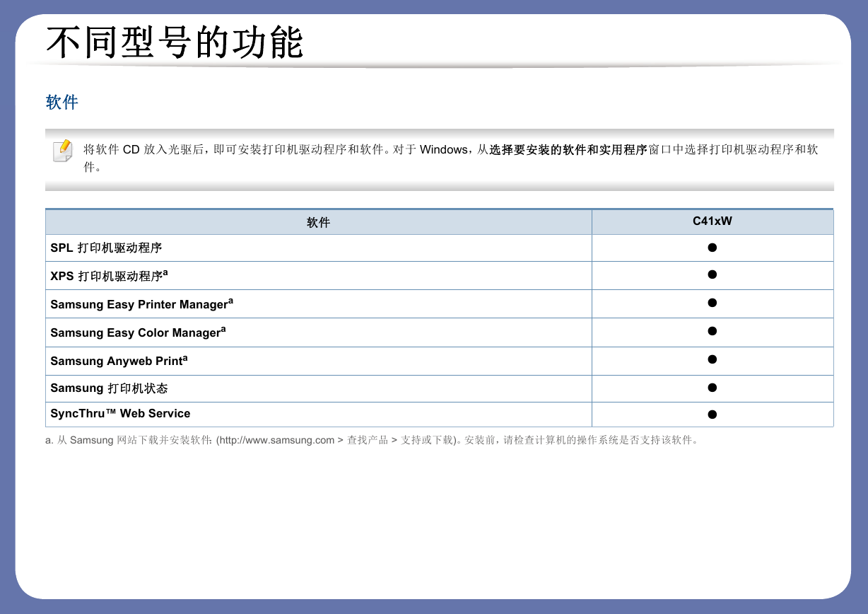
Task: Click footnote text 支持或下载
Action: (x=426, y=440)
